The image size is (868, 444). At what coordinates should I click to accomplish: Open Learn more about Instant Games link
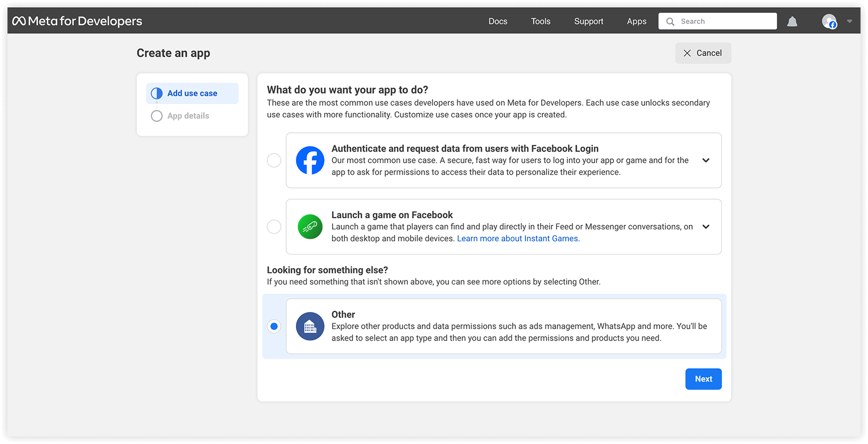(x=518, y=239)
